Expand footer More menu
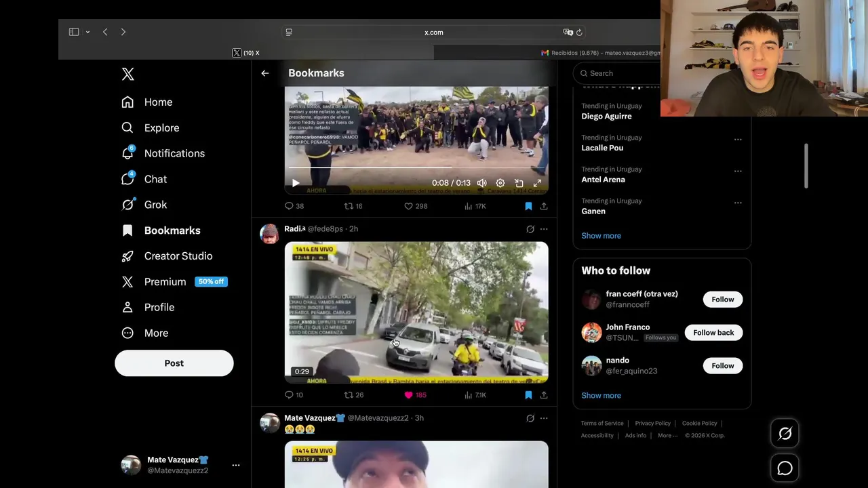 tap(667, 436)
